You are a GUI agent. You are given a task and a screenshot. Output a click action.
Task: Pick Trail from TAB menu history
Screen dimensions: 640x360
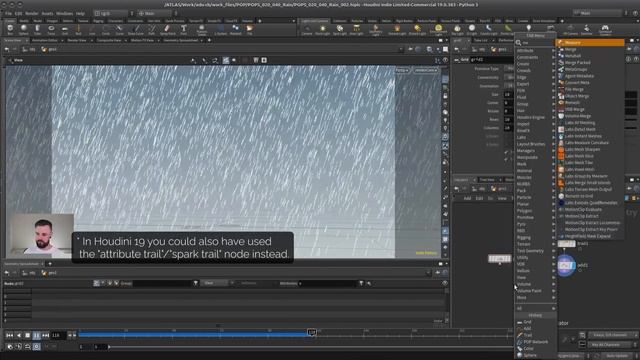(535, 335)
